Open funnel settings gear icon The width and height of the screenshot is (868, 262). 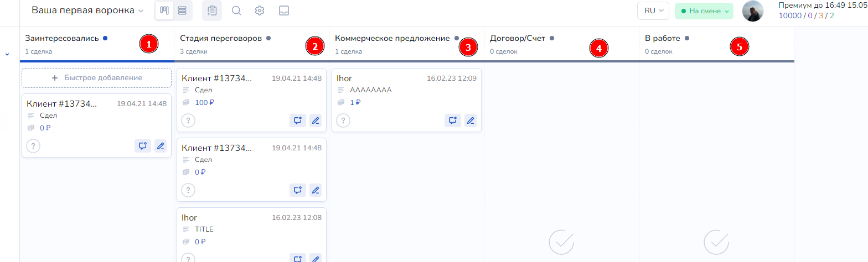pos(260,11)
